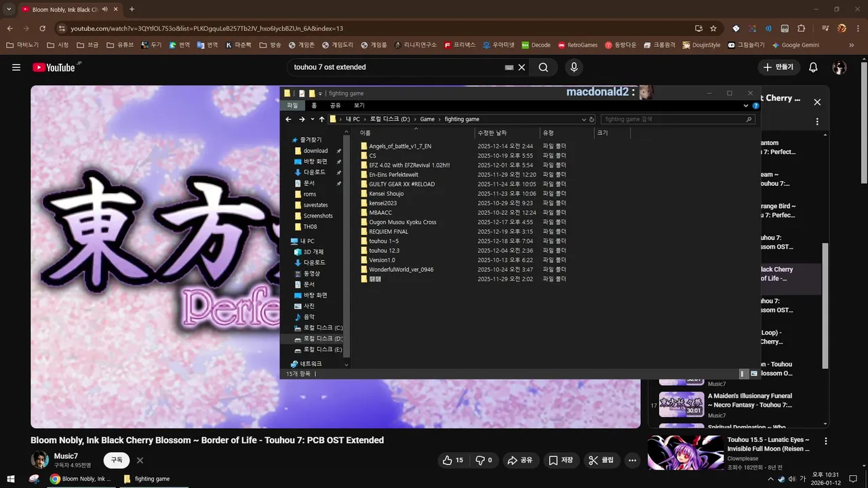The width and height of the screenshot is (868, 488).
Task: Click the YouTube search magnifier button
Action: [543, 67]
